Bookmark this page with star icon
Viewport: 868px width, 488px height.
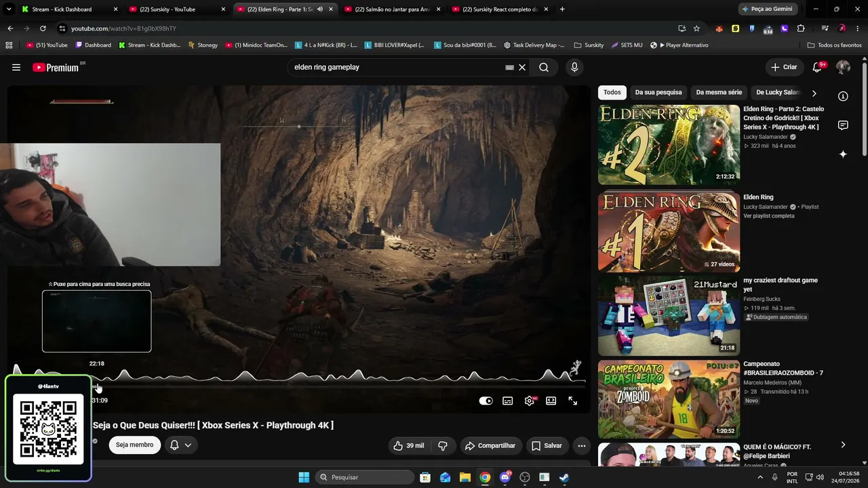click(696, 28)
